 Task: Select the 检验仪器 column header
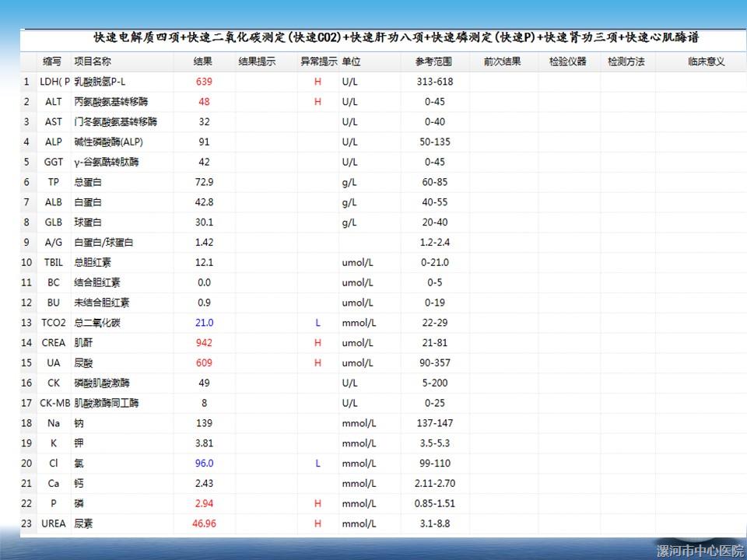coord(567,61)
